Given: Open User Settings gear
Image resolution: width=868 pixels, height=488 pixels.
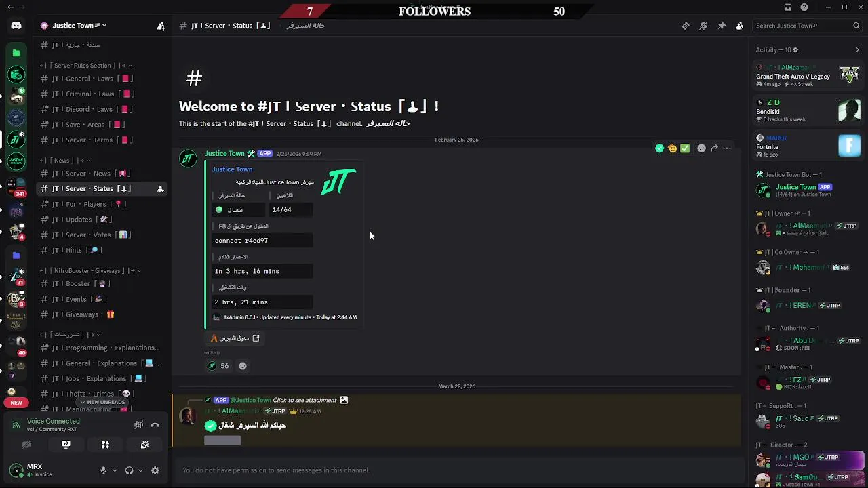Looking at the screenshot, I should pos(155,470).
